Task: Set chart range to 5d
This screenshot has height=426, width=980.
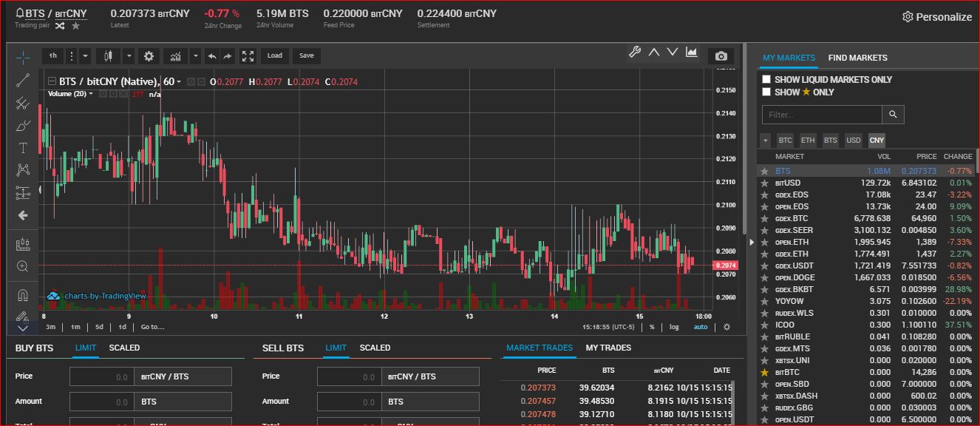Action: click(x=99, y=327)
